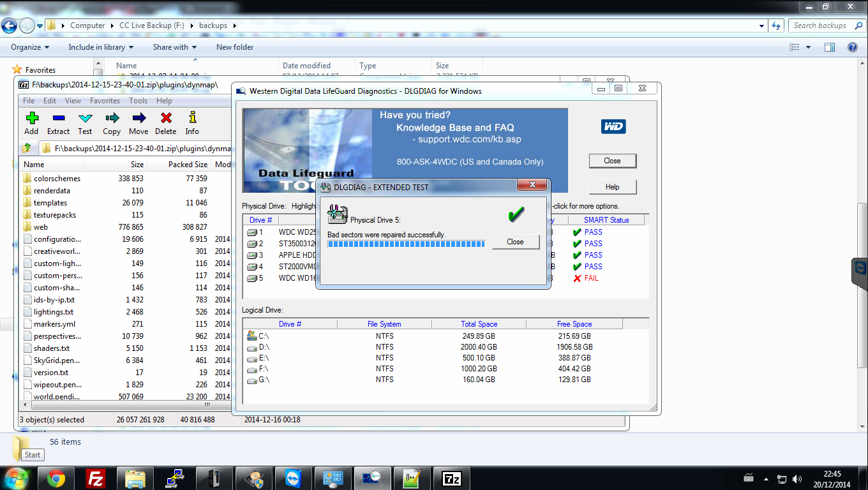The height and width of the screenshot is (490, 868).
Task: Select physical drive 2 ST3500312 row
Action: [446, 244]
